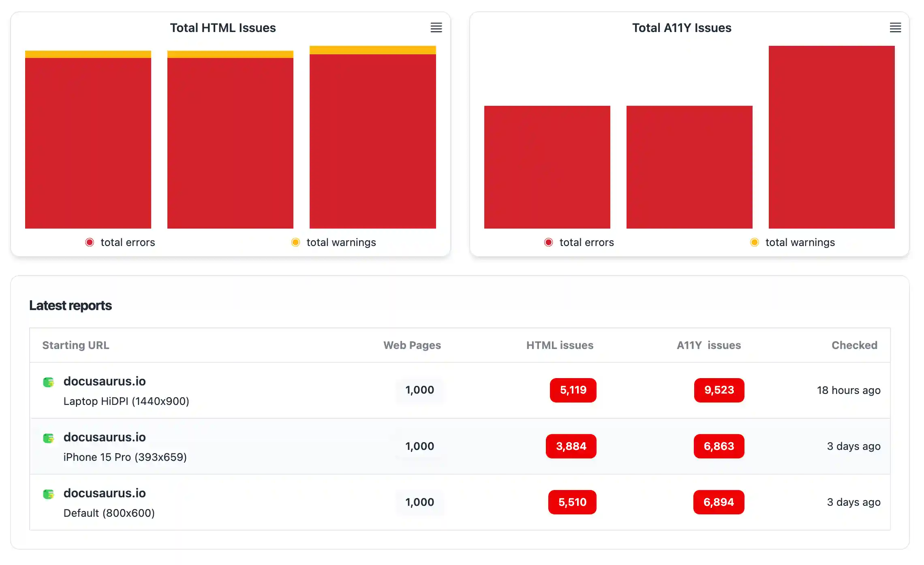
Task: Click the red legend dot in the HTML chart
Action: coord(89,242)
